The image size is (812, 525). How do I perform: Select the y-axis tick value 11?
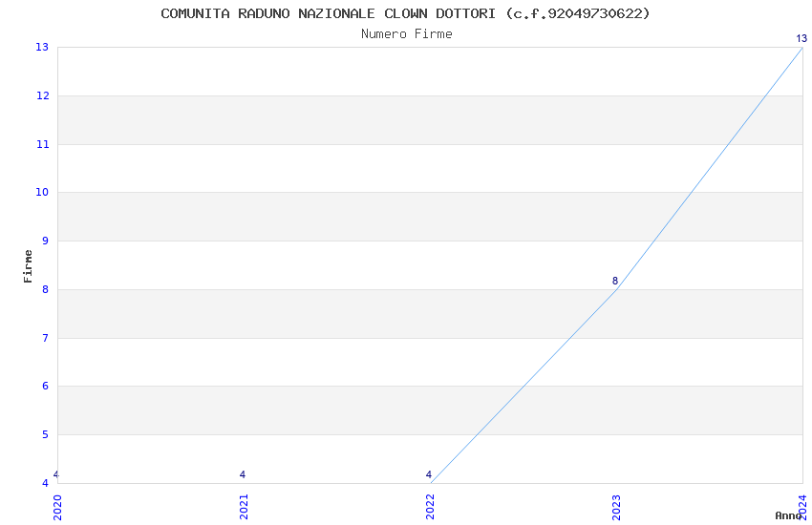tap(42, 144)
